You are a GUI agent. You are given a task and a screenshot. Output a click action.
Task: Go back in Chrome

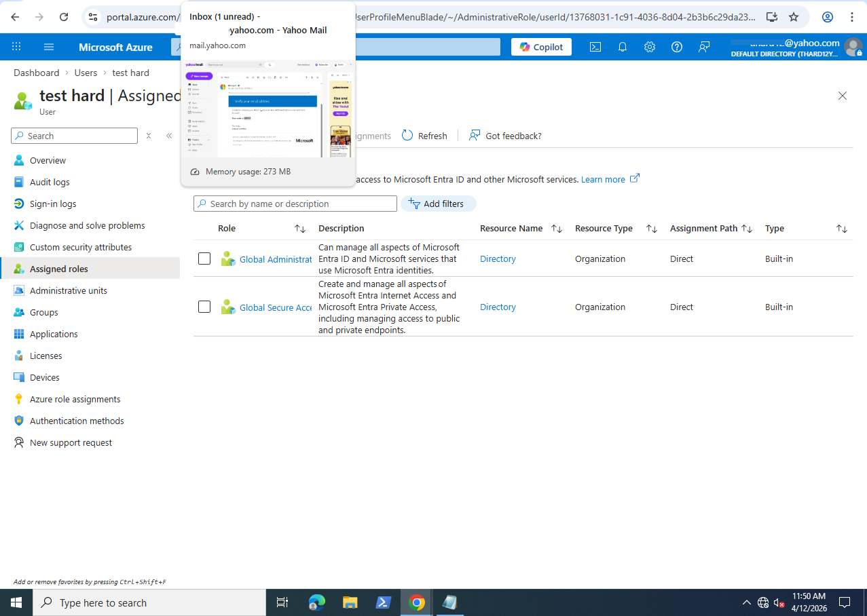(16, 17)
